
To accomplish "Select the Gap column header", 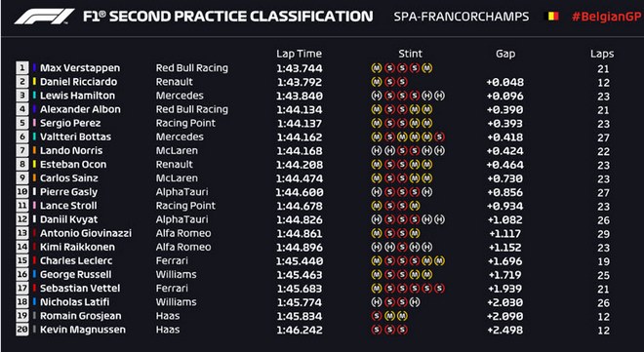I will click(x=505, y=55).
